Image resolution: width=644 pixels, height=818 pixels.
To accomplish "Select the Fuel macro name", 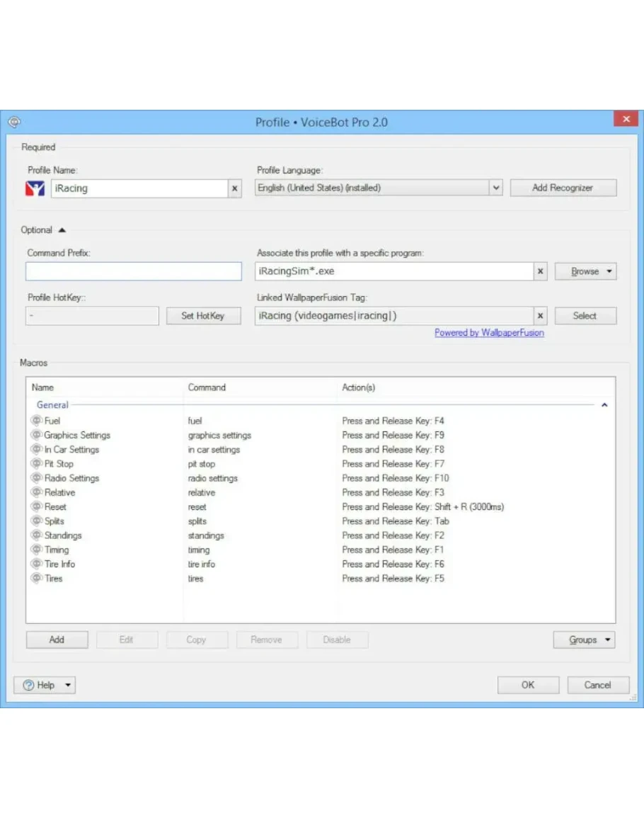I will click(52, 421).
